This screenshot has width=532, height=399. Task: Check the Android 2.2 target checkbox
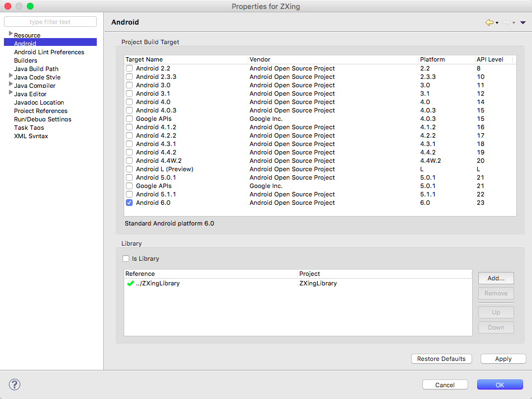(x=129, y=68)
